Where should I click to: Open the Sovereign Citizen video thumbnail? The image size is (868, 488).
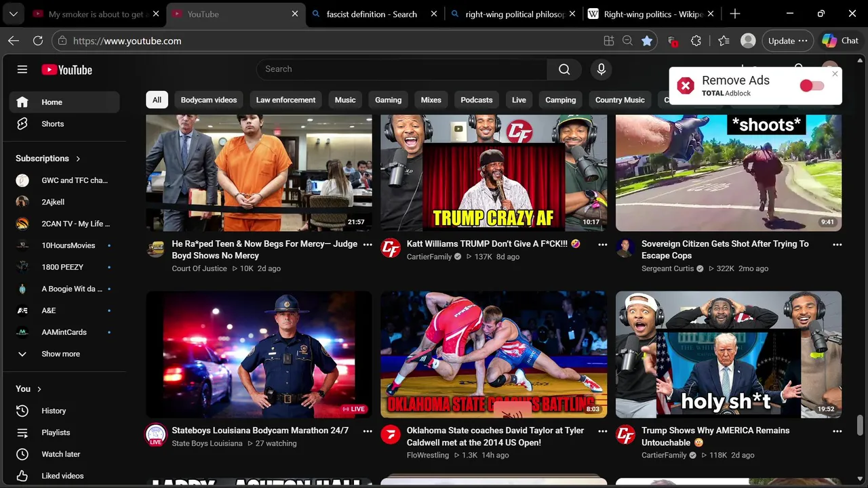tap(728, 173)
